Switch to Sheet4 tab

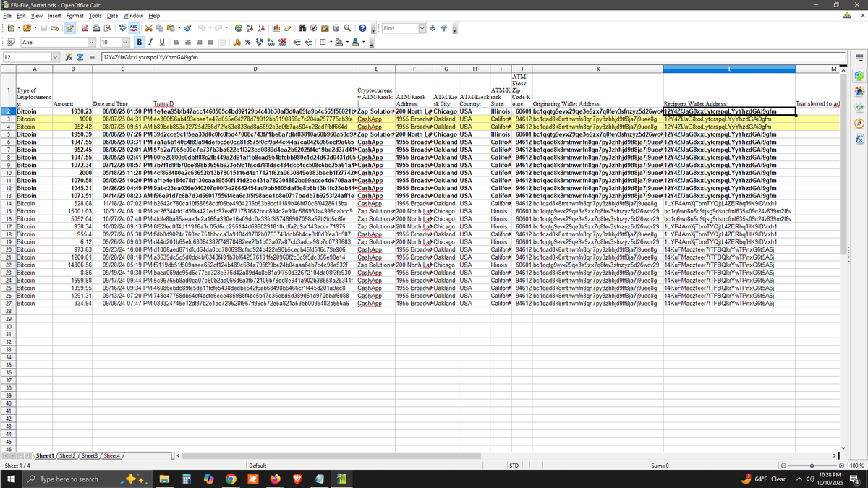111,455
